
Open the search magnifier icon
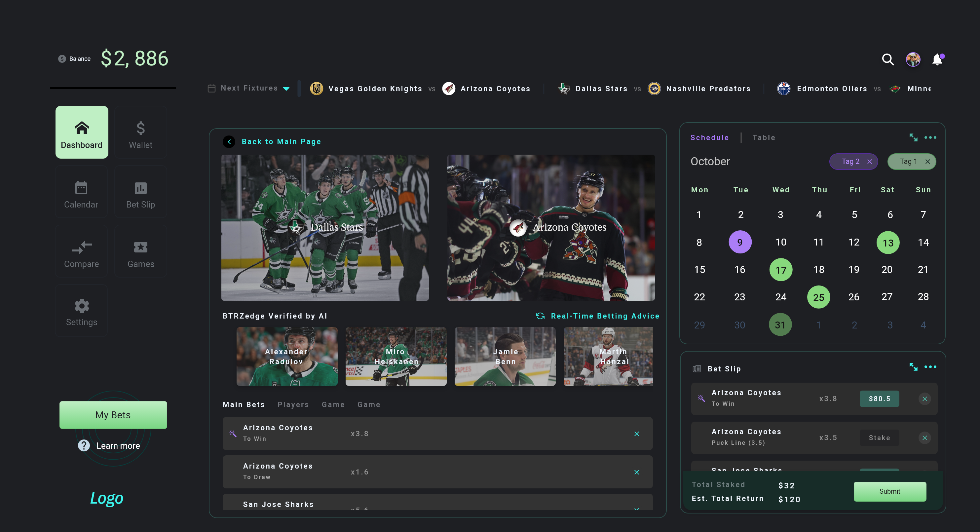coord(887,59)
